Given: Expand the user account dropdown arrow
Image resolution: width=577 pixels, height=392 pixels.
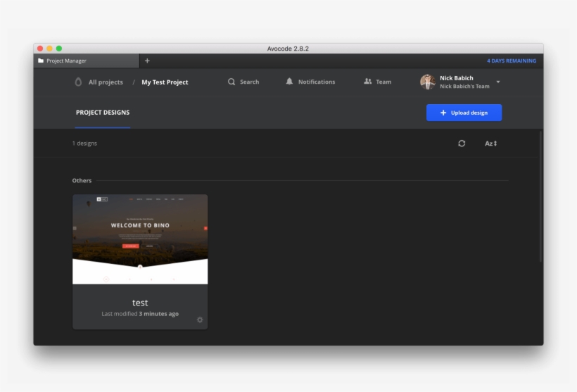Looking at the screenshot, I should [498, 82].
